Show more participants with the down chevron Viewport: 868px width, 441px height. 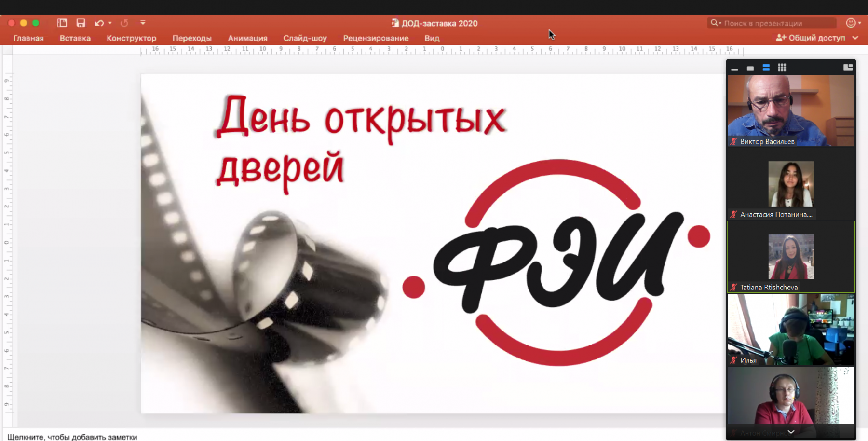(791, 432)
